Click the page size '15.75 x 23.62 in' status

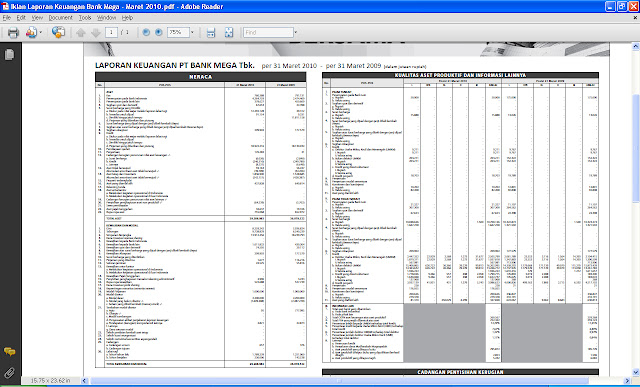pos(51,380)
